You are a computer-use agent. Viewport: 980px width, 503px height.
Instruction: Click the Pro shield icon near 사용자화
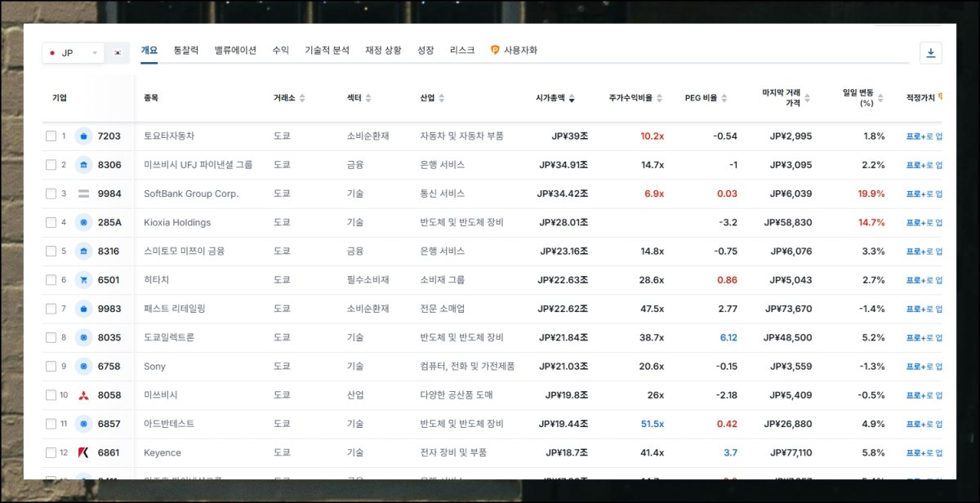(x=495, y=50)
